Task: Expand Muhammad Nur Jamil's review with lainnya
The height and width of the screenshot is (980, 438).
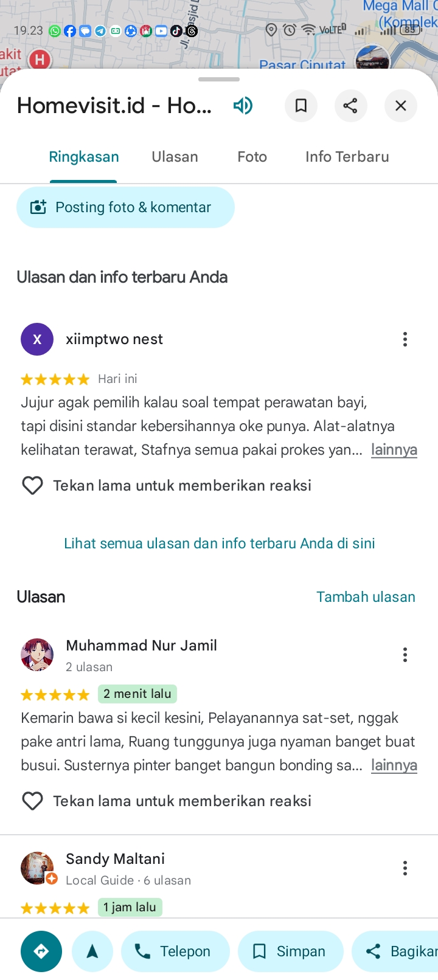Action: pyautogui.click(x=394, y=765)
